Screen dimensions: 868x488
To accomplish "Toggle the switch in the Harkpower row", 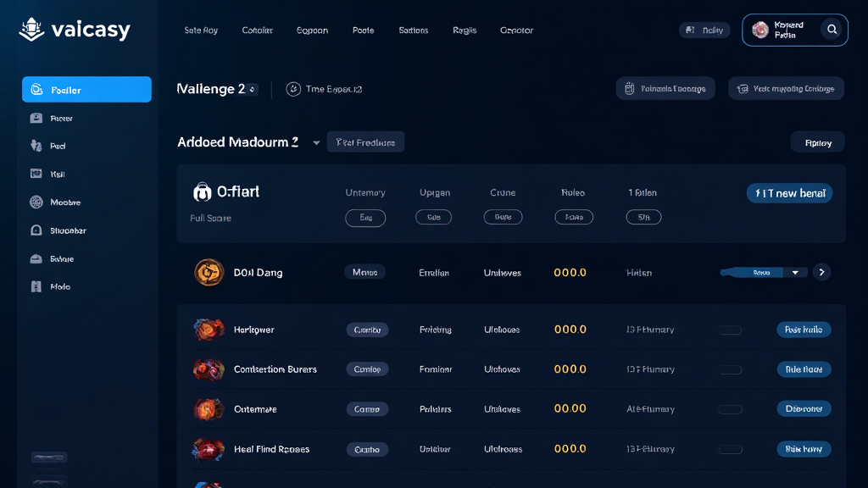I will click(730, 330).
